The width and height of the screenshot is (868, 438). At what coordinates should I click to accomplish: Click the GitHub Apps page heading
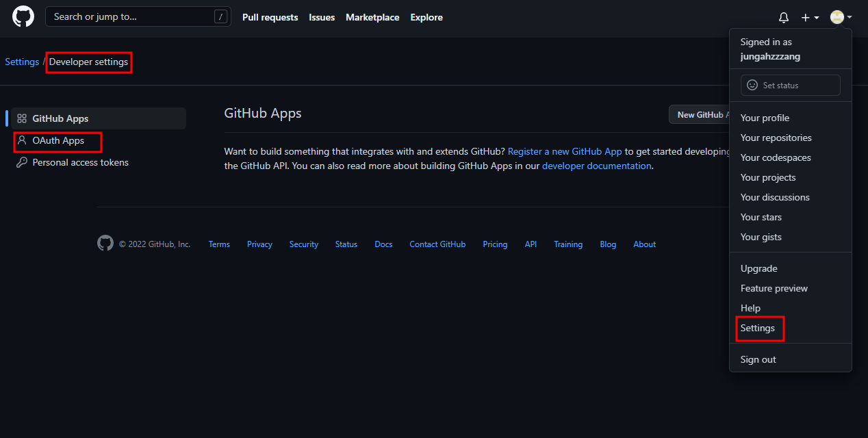pos(263,113)
